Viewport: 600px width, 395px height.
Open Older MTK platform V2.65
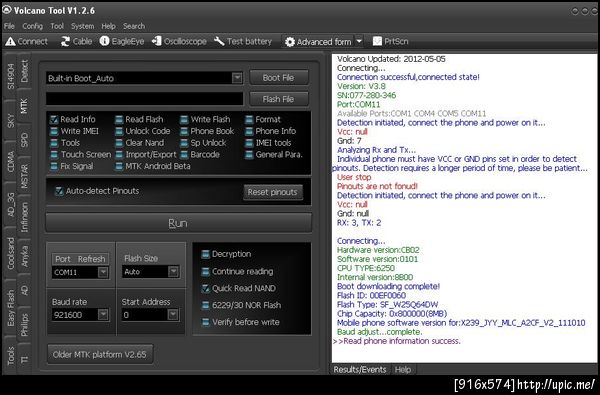[x=100, y=354]
